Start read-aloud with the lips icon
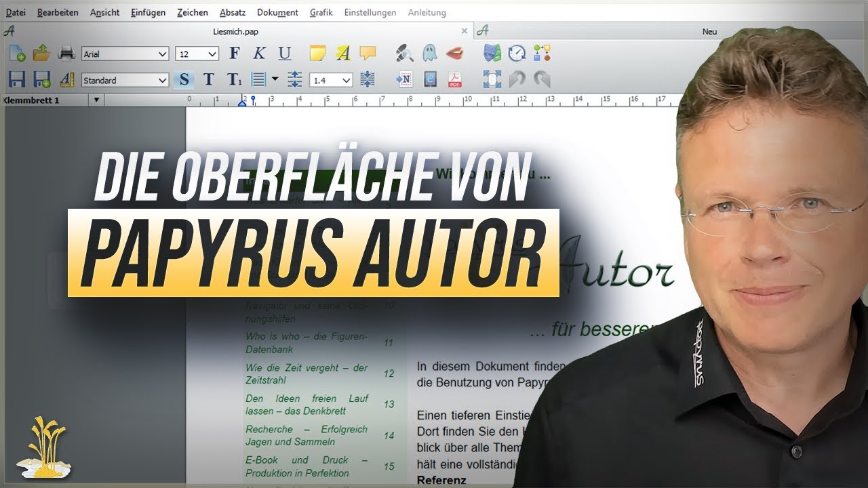 tap(454, 53)
